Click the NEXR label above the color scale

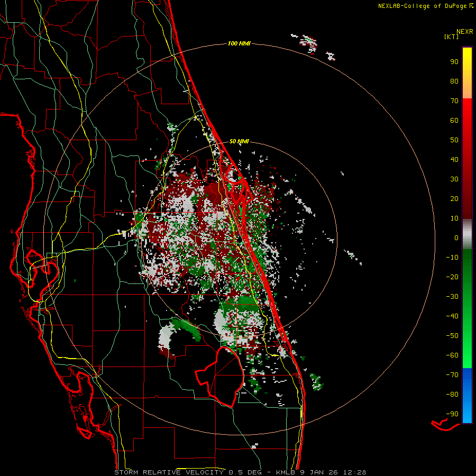coord(465,32)
